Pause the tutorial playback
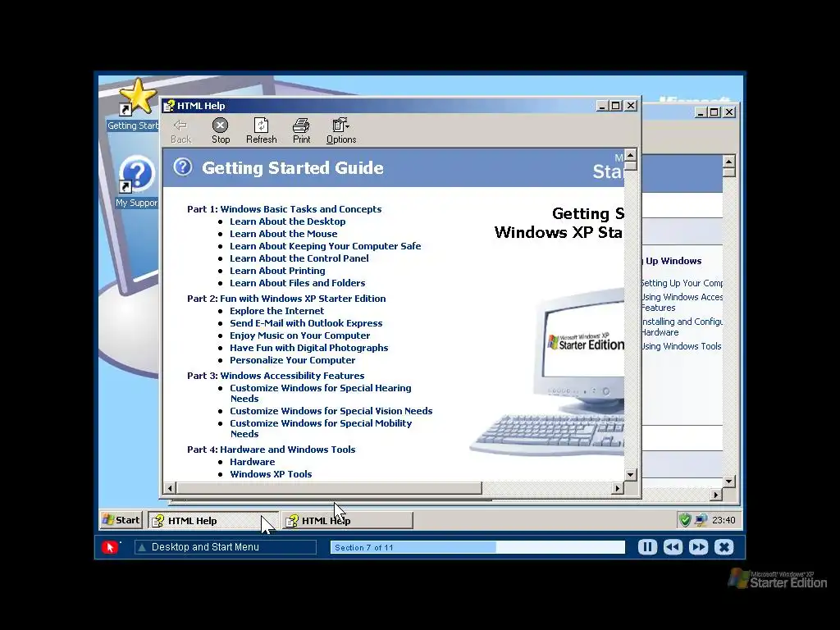This screenshot has height=630, width=840. (x=647, y=547)
